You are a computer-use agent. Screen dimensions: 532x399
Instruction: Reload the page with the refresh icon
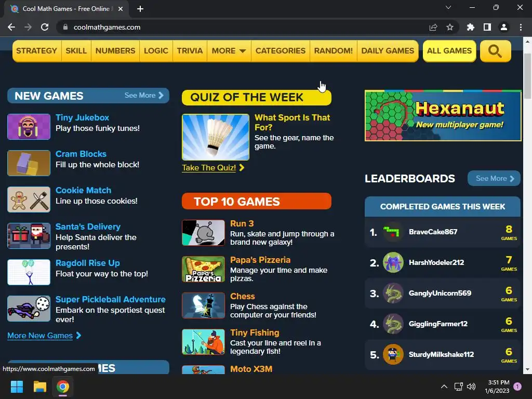[45, 27]
